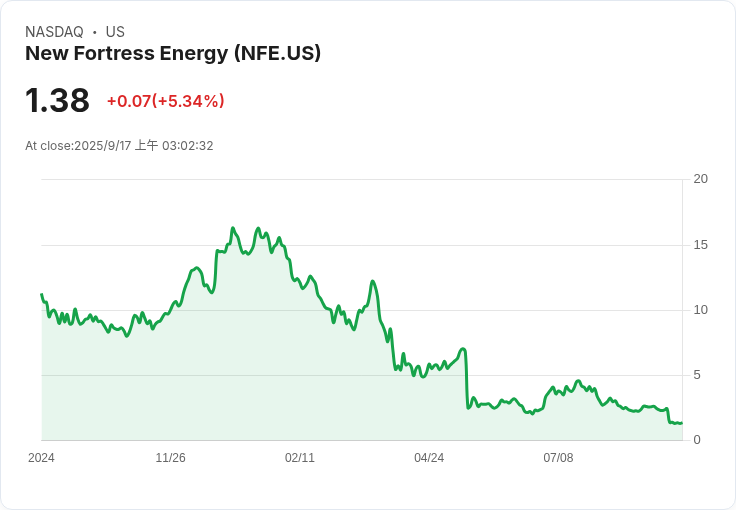Click the At close timestamp text
Image resolution: width=736 pixels, height=510 pixels.
pos(119,146)
